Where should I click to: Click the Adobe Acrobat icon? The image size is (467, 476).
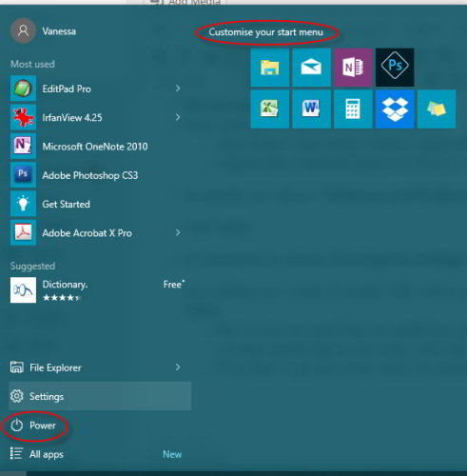(23, 233)
